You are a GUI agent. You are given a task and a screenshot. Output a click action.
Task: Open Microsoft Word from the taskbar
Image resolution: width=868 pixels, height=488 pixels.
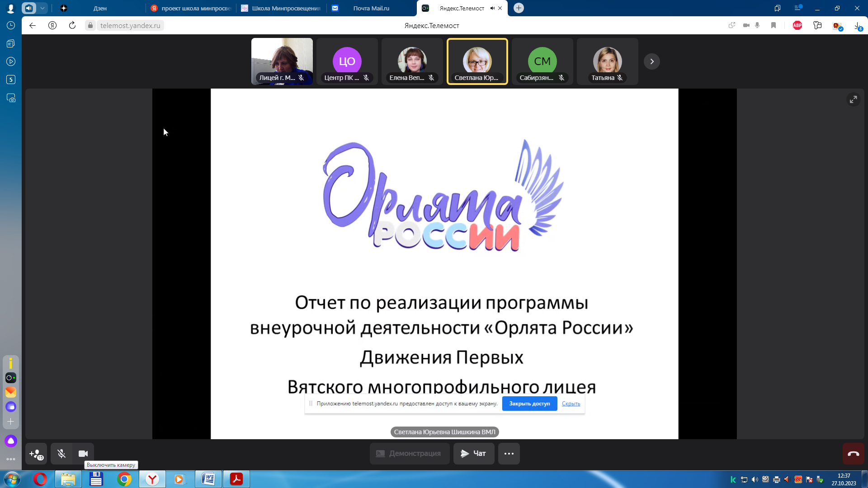click(x=208, y=479)
